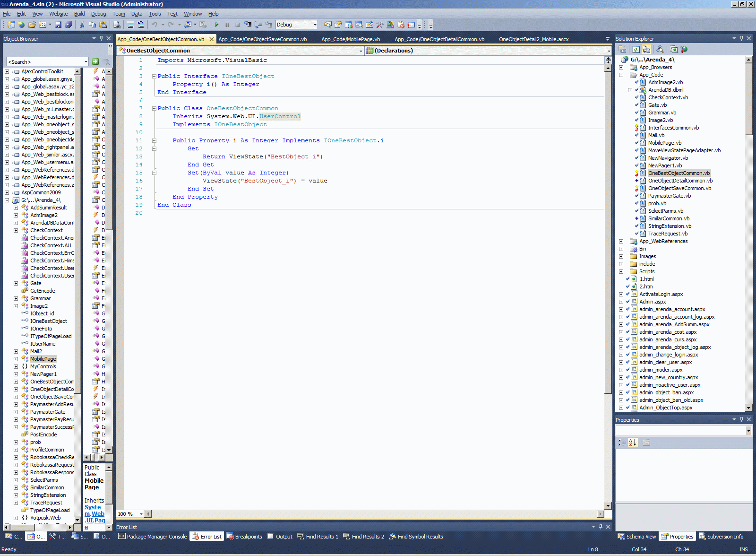Click the green go arrow beside Object Browser search
The width and height of the screenshot is (756, 556).
coord(95,61)
